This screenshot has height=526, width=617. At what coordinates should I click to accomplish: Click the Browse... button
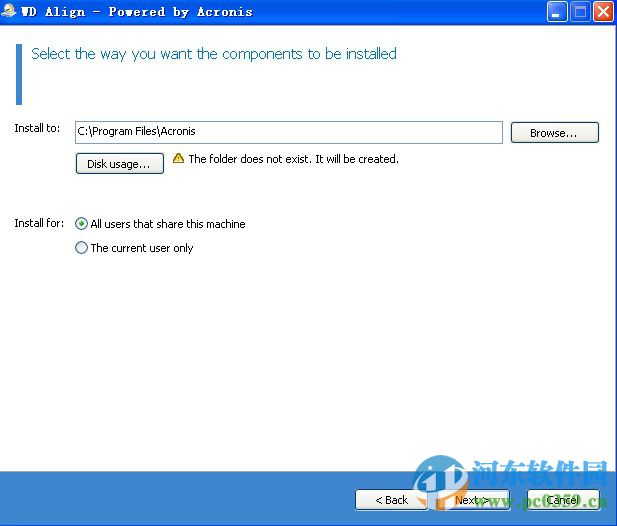554,133
